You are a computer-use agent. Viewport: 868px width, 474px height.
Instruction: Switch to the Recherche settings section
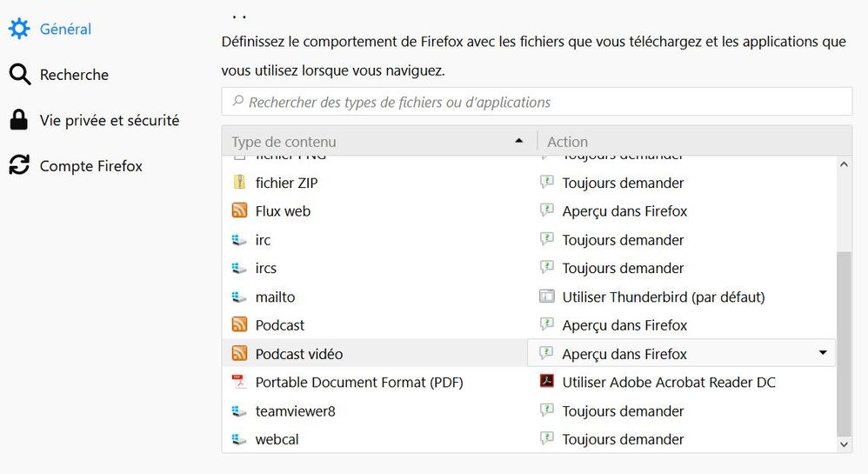tap(74, 75)
